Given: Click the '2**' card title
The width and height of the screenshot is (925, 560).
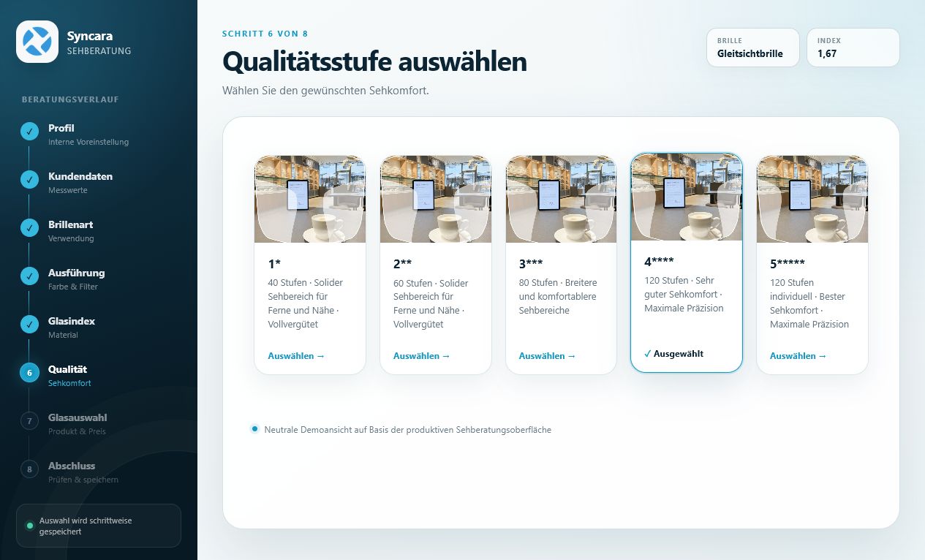Looking at the screenshot, I should (x=403, y=263).
